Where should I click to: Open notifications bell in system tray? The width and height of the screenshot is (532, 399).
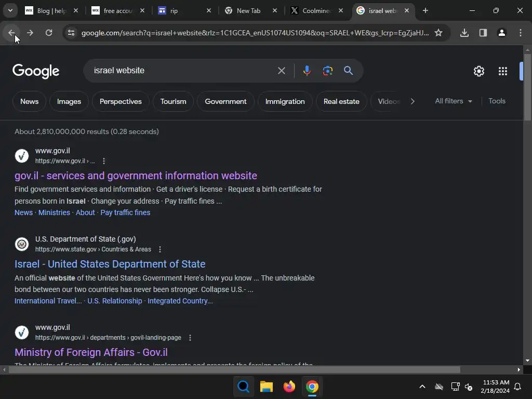pos(517,387)
